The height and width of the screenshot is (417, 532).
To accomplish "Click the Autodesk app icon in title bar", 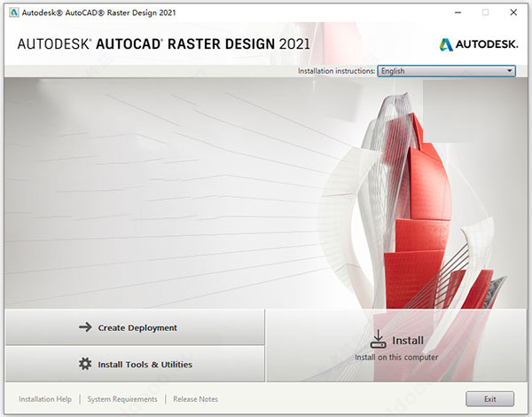I will pyautogui.click(x=13, y=13).
